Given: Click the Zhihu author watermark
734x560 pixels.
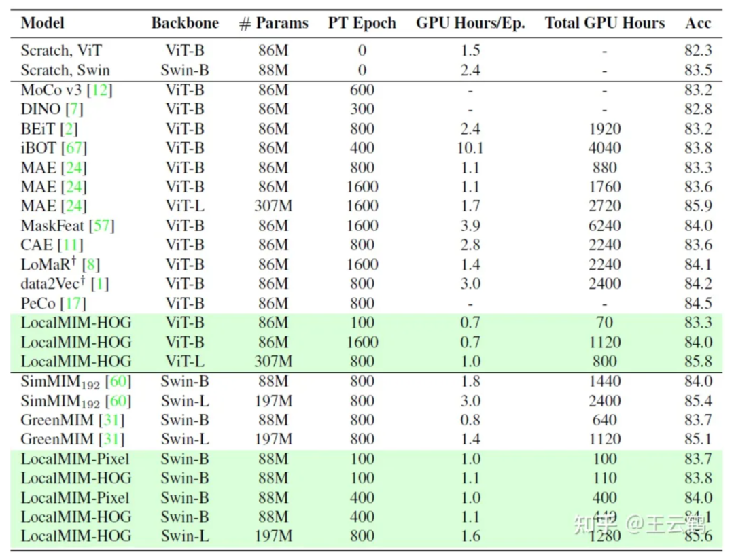Looking at the screenshot, I should (640, 523).
